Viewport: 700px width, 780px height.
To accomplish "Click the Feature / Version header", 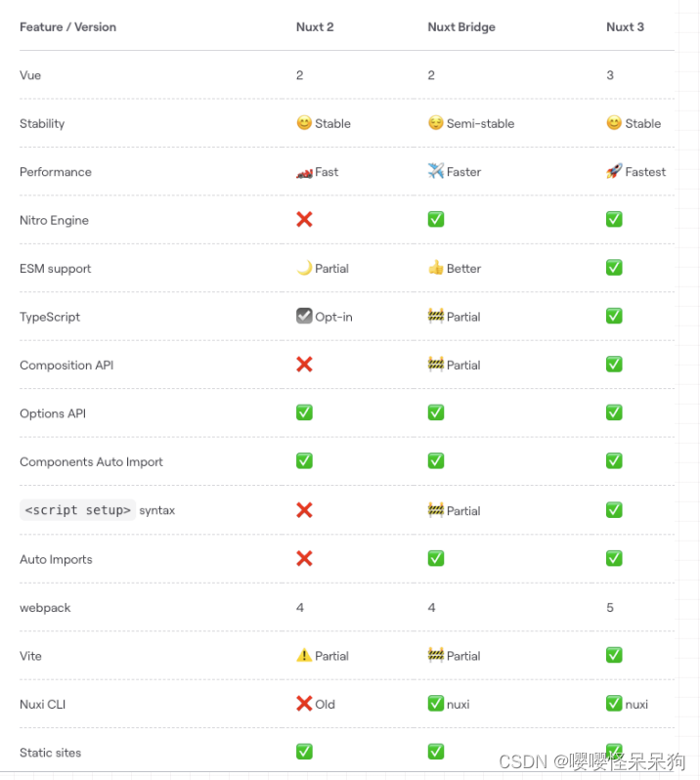I will click(x=67, y=27).
